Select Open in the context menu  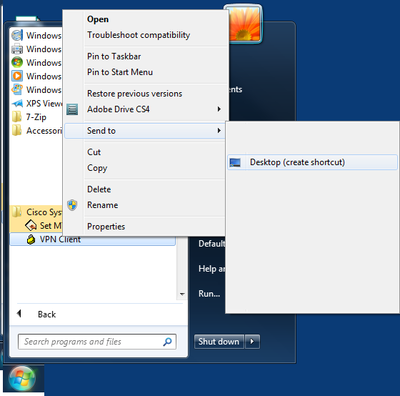[x=98, y=19]
